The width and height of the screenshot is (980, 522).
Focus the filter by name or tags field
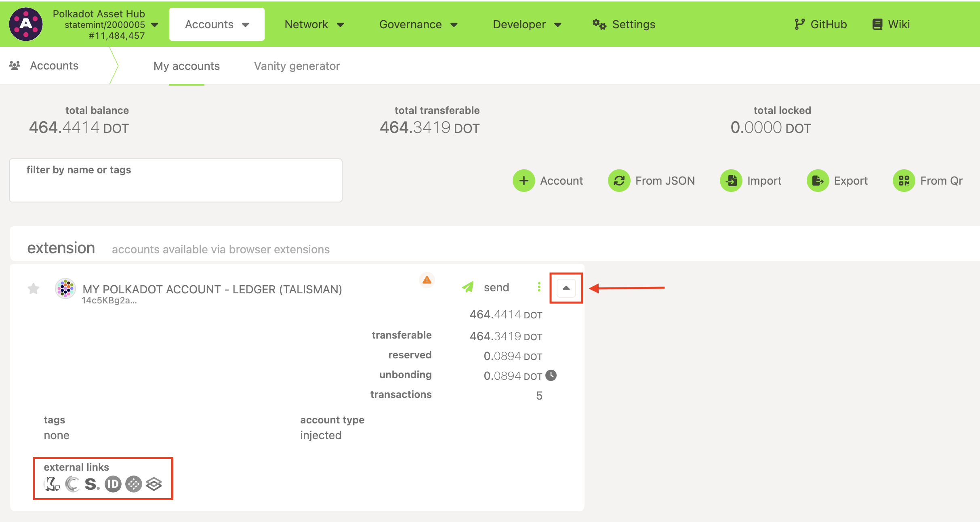point(176,181)
